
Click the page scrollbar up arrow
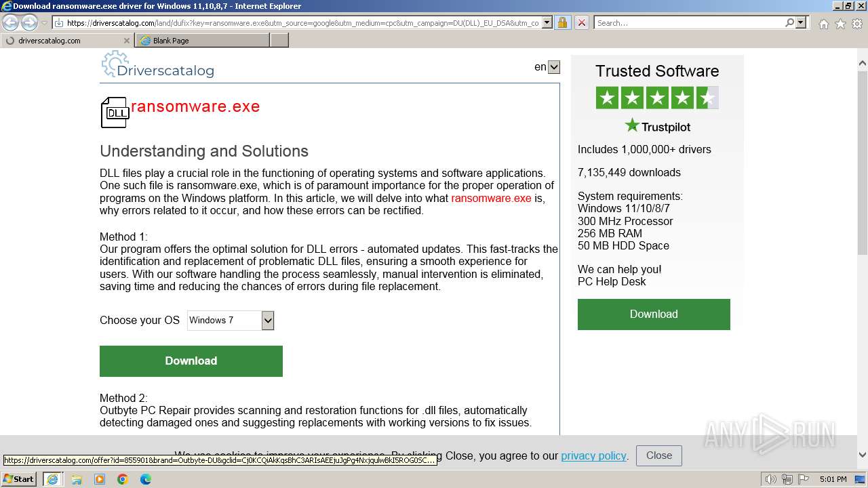click(863, 64)
